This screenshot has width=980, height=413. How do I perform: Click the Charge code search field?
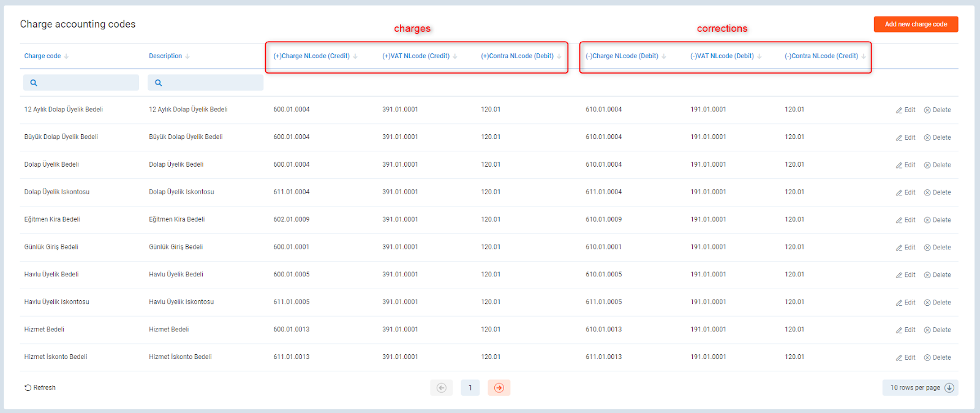(81, 83)
